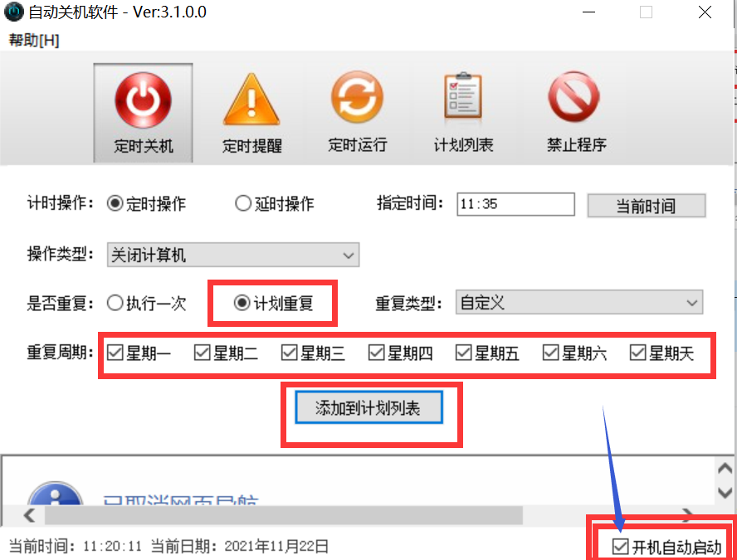Screen dimensions: 737x560
Task: Uncheck the 星期一 checkbox
Action: [x=115, y=353]
